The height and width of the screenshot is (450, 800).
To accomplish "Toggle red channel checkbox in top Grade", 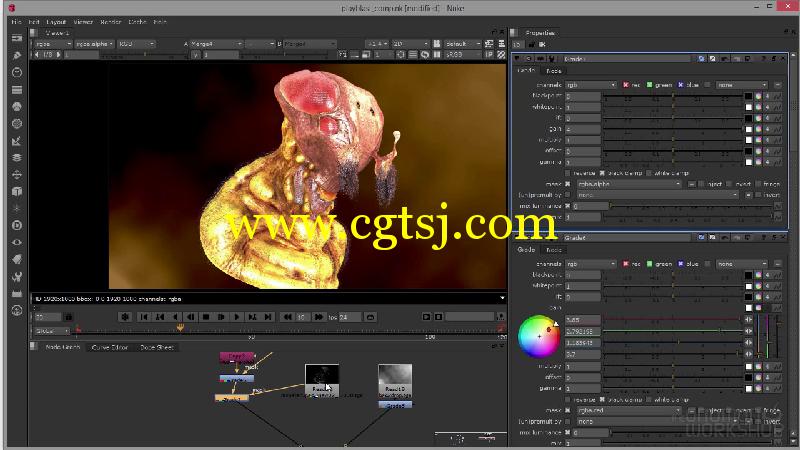I will tap(626, 85).
